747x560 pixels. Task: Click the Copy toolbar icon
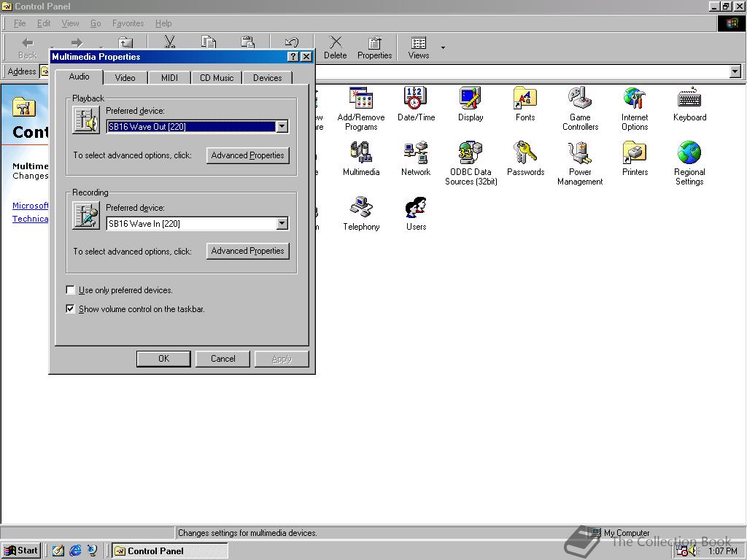coord(208,42)
